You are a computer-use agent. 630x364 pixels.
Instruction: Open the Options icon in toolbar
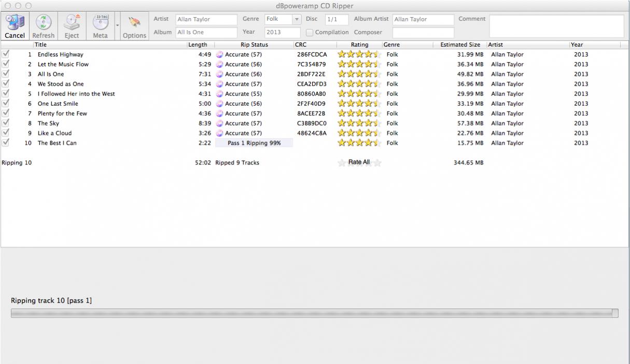[x=134, y=23]
